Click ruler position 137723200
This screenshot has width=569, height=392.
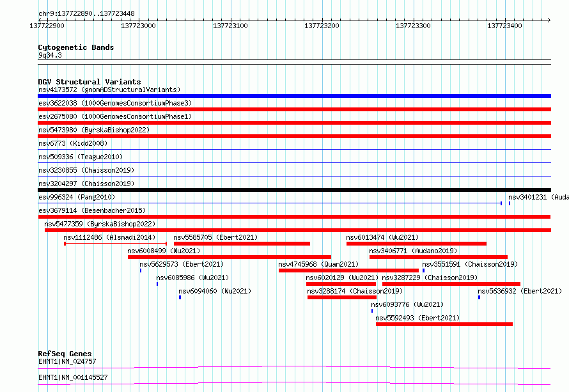[322, 26]
